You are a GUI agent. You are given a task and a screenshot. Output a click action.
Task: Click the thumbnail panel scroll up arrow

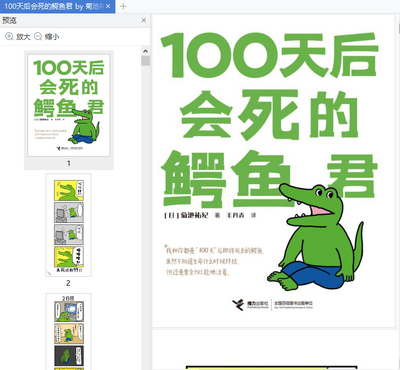(145, 51)
